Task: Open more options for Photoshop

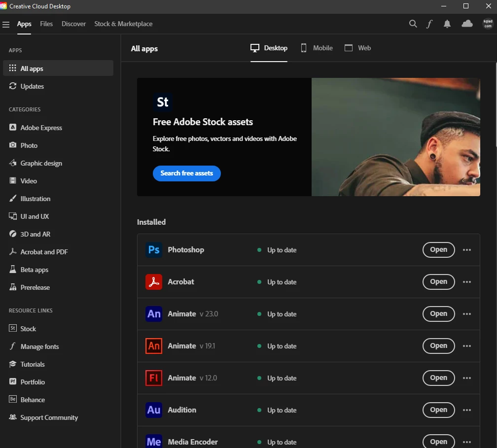Action: (x=466, y=250)
